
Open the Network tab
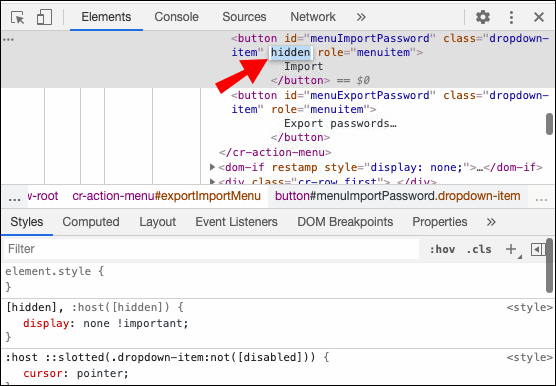(313, 17)
